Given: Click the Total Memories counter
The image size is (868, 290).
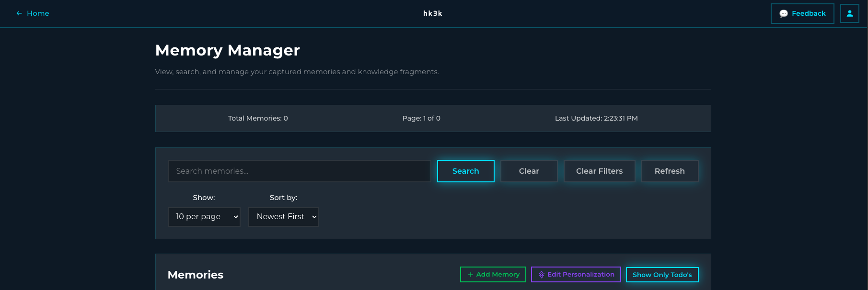Looking at the screenshot, I should [x=258, y=118].
